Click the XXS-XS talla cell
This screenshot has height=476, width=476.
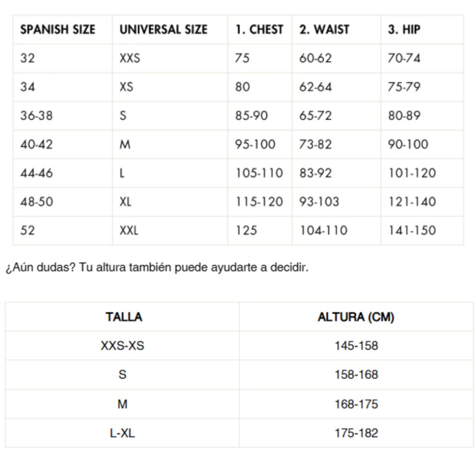tap(122, 346)
